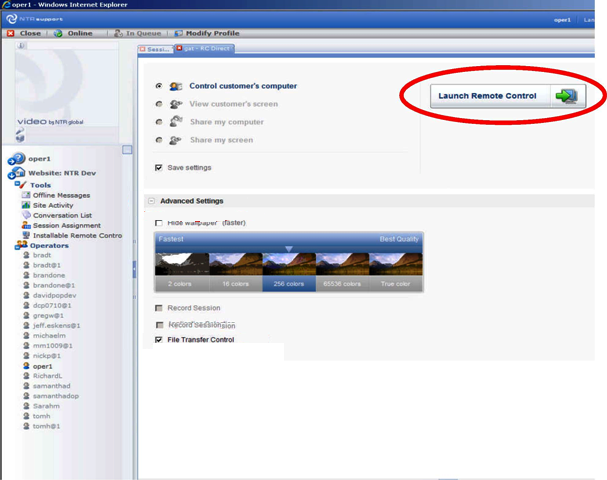Select View customer's screen radio option
The width and height of the screenshot is (607, 480).
coord(159,104)
